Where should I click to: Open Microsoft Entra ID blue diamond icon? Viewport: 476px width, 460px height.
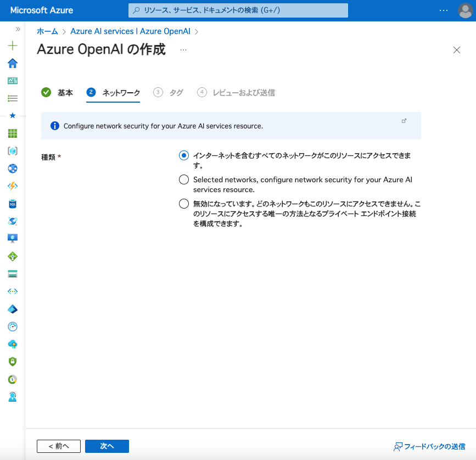(13, 309)
